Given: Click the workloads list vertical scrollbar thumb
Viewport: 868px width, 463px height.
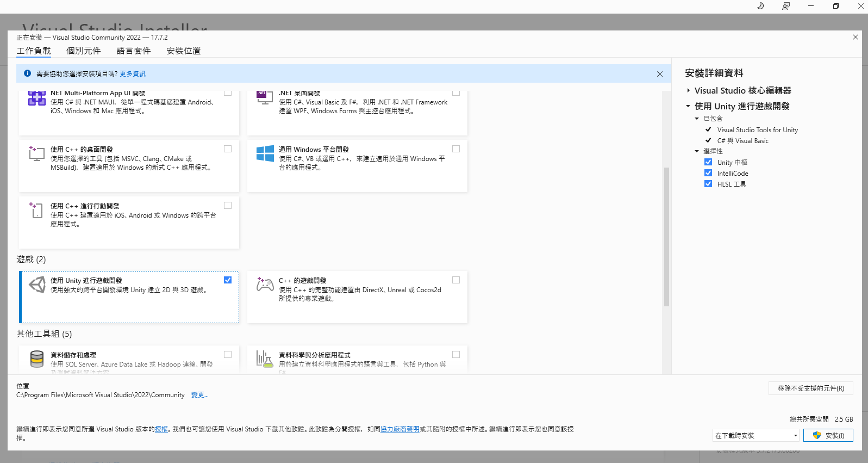Looking at the screenshot, I should [x=666, y=237].
